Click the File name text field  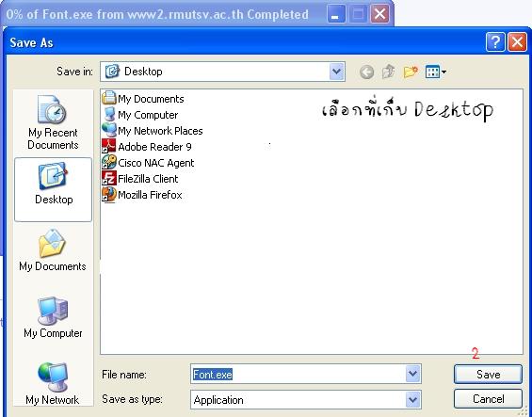(298, 375)
